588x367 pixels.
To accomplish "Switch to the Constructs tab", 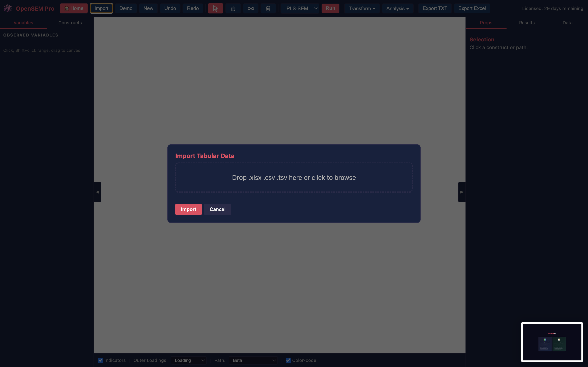I will 70,23.
